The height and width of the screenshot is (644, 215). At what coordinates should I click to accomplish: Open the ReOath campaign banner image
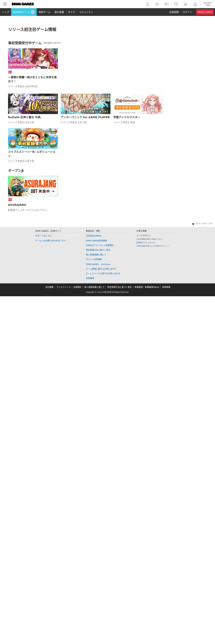pos(33,104)
